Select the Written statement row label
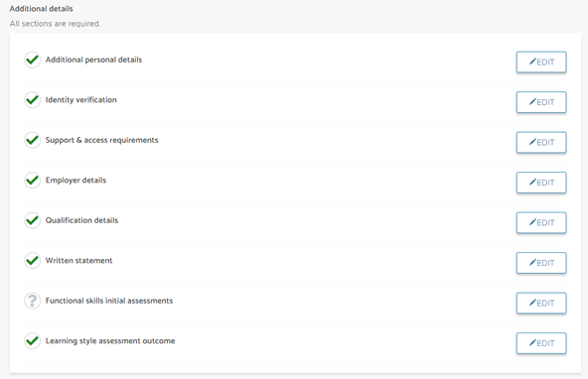588x379 pixels. tap(78, 260)
